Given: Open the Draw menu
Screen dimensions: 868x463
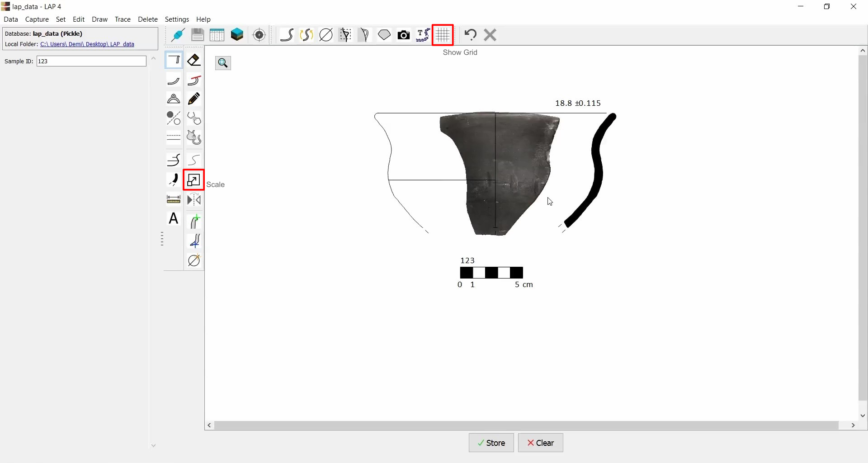Looking at the screenshot, I should point(99,19).
